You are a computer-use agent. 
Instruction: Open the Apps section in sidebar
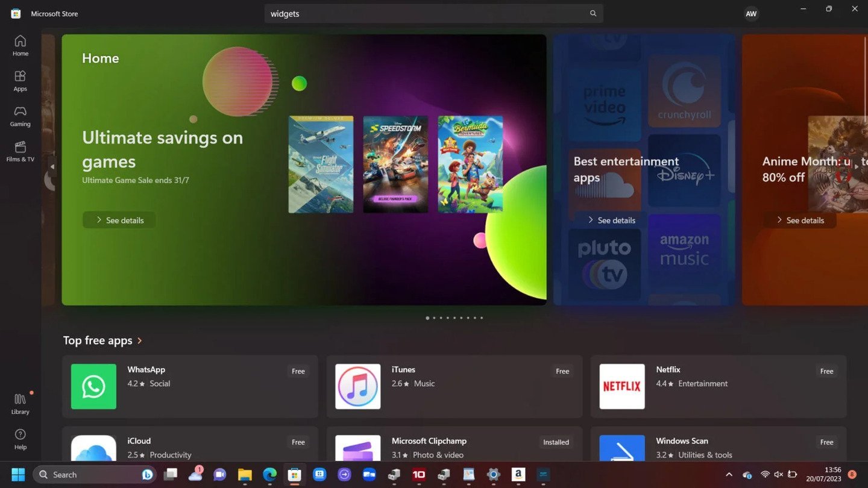click(20, 81)
